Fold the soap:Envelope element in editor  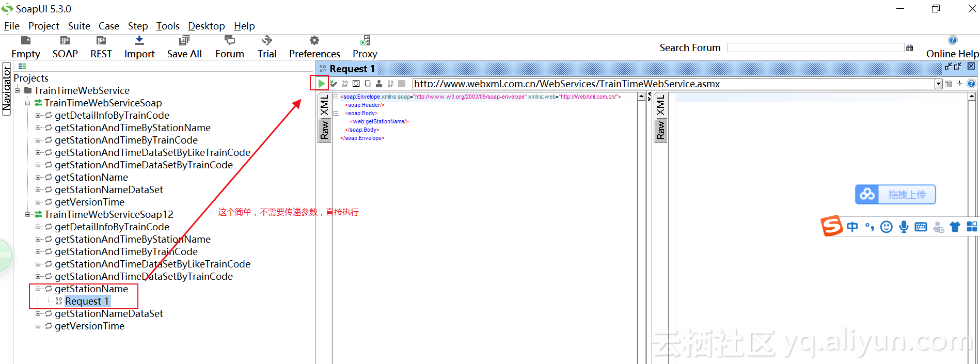tap(336, 97)
